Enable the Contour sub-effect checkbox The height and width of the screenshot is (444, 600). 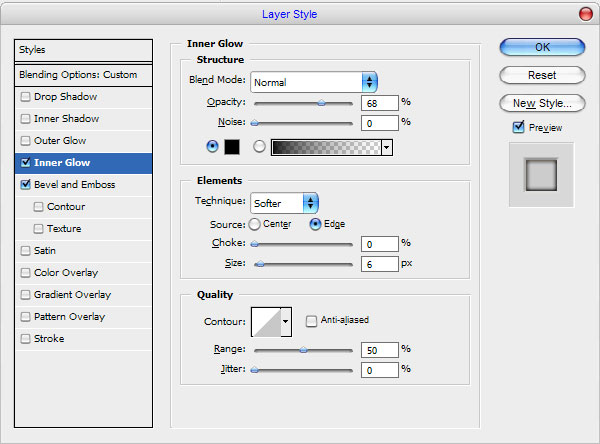(x=38, y=207)
